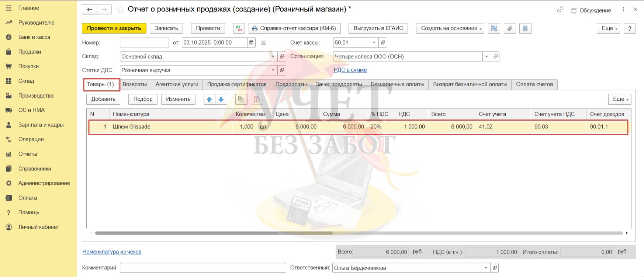Expand the Статья ДДС dropdown list
Image resolution: width=644 pixels, height=277 pixels.
click(x=273, y=70)
